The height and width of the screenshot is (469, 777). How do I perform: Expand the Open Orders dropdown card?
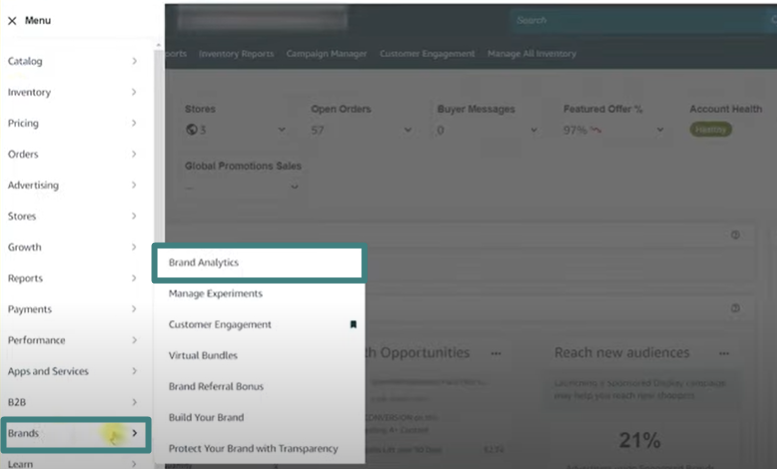point(408,130)
